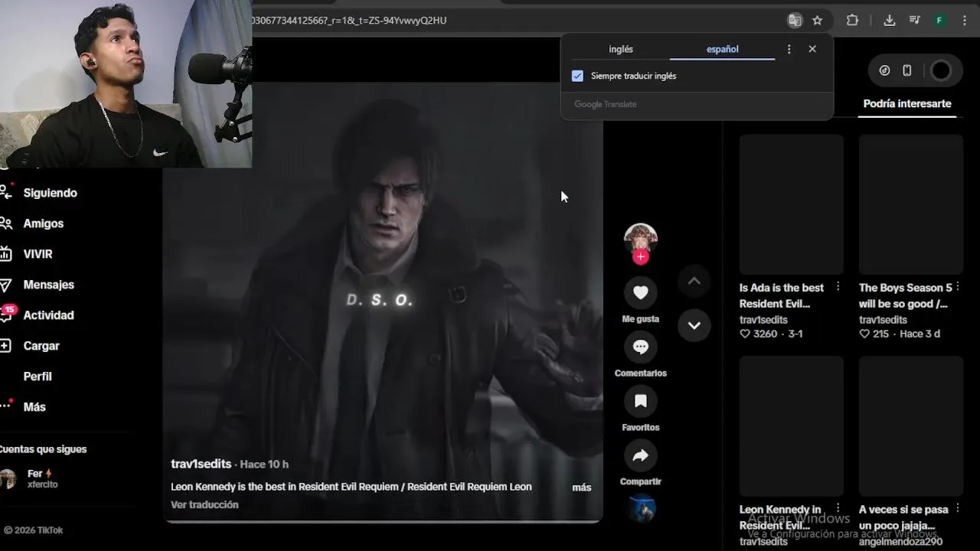Expand caption with más link
The image size is (980, 551).
582,487
